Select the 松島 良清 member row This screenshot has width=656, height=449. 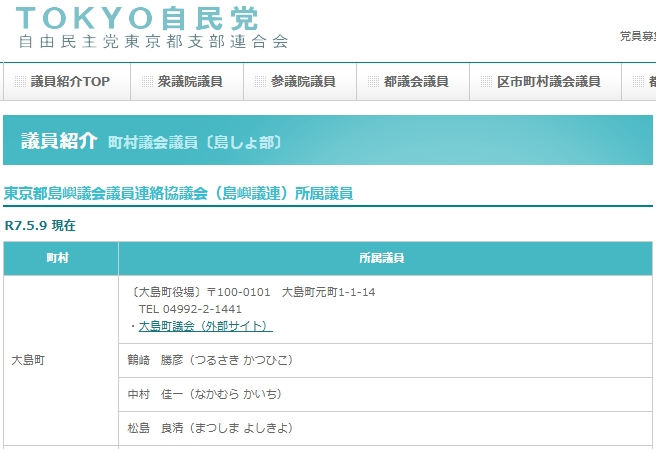210,428
